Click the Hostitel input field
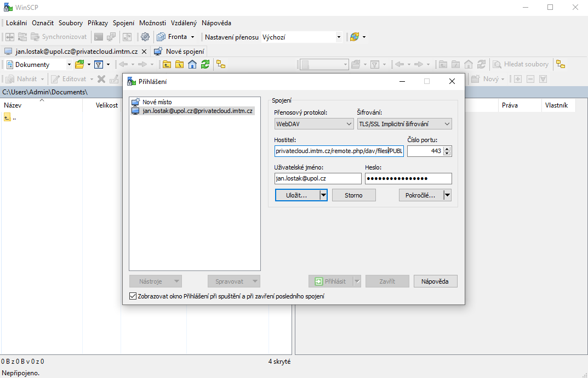 339,151
